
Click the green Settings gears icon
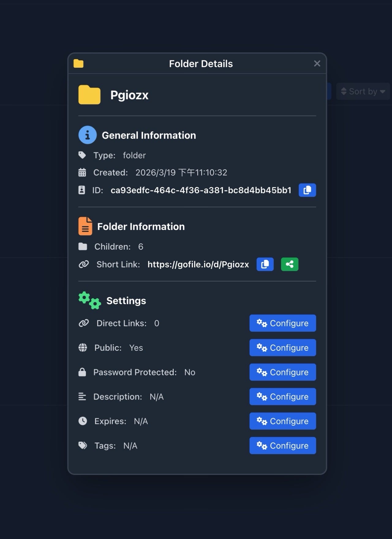pyautogui.click(x=89, y=300)
